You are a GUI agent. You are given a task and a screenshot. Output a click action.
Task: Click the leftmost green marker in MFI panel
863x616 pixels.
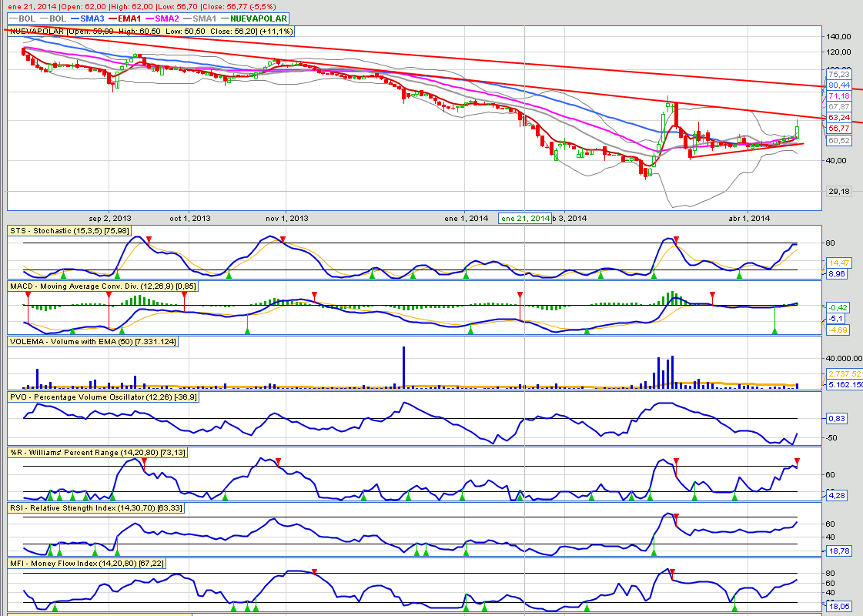click(x=54, y=608)
